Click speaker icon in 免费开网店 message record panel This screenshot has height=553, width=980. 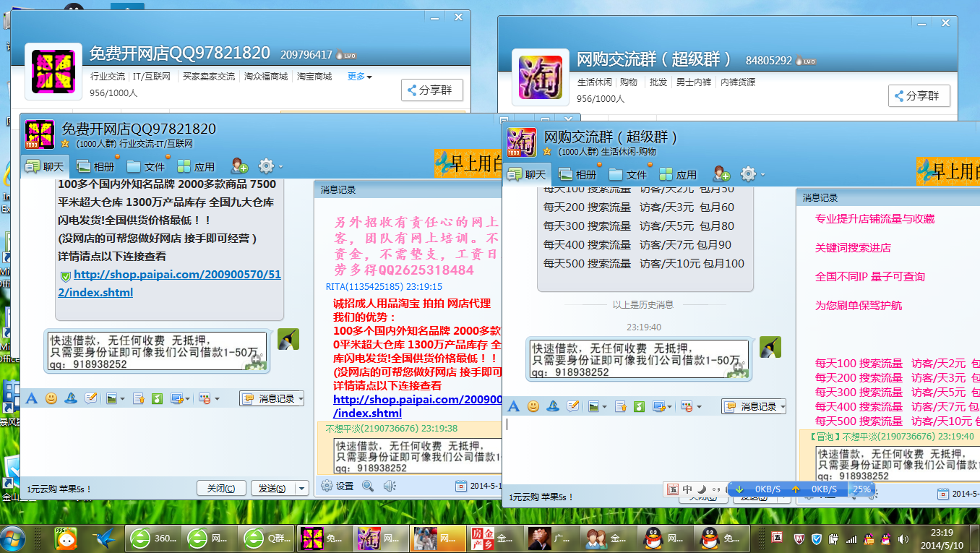(390, 486)
